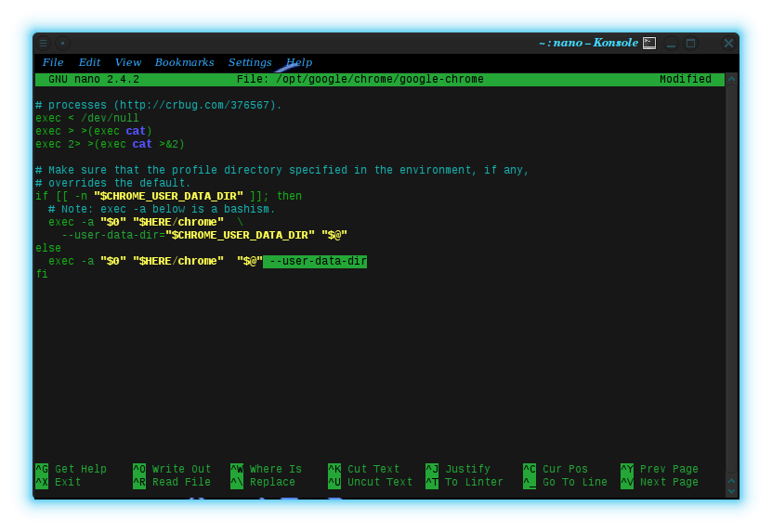
Task: Open the Settings menu
Action: pyautogui.click(x=250, y=62)
